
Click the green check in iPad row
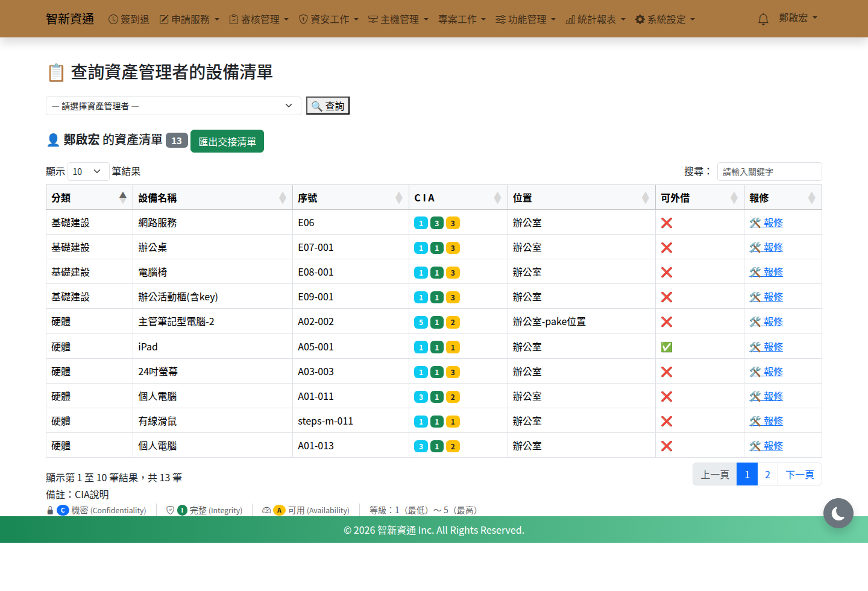pos(667,347)
